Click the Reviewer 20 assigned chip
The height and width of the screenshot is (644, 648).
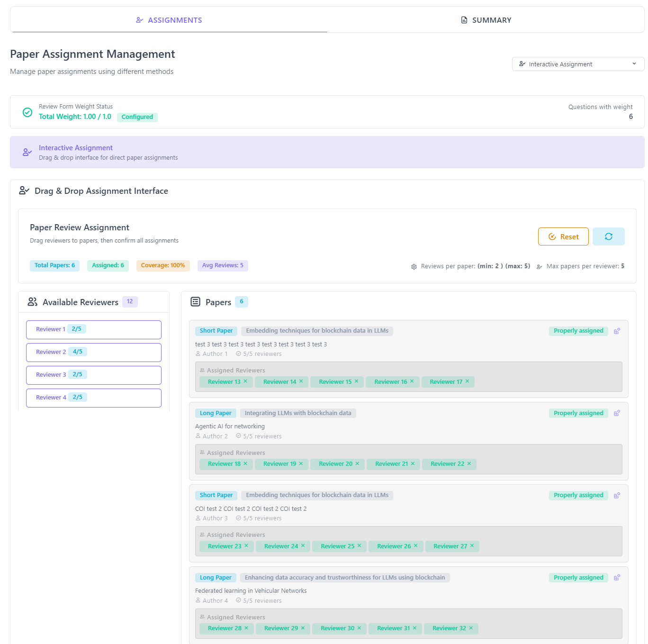335,464
